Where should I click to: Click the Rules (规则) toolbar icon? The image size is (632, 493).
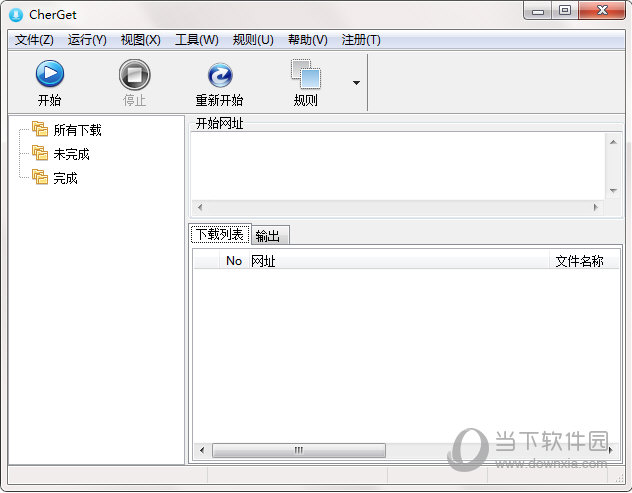click(x=306, y=74)
